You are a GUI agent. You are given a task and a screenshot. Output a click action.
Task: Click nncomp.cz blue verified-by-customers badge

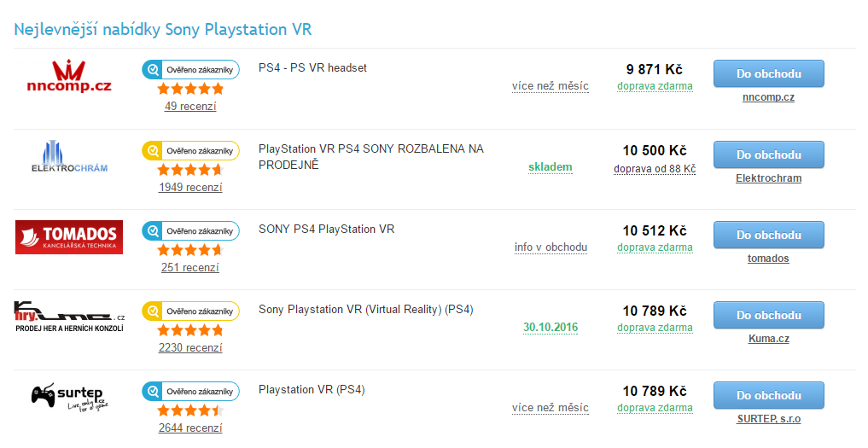tap(190, 69)
